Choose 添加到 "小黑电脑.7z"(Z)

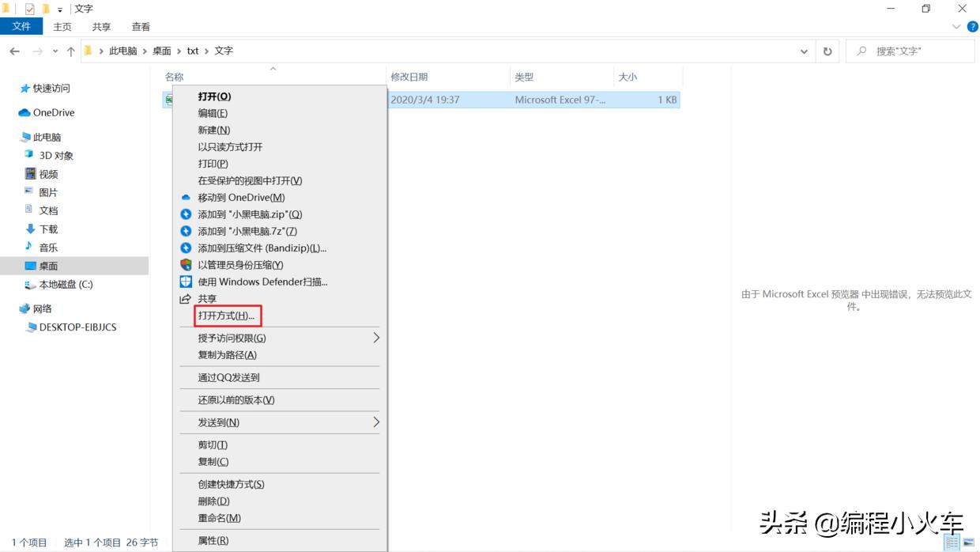point(280,231)
